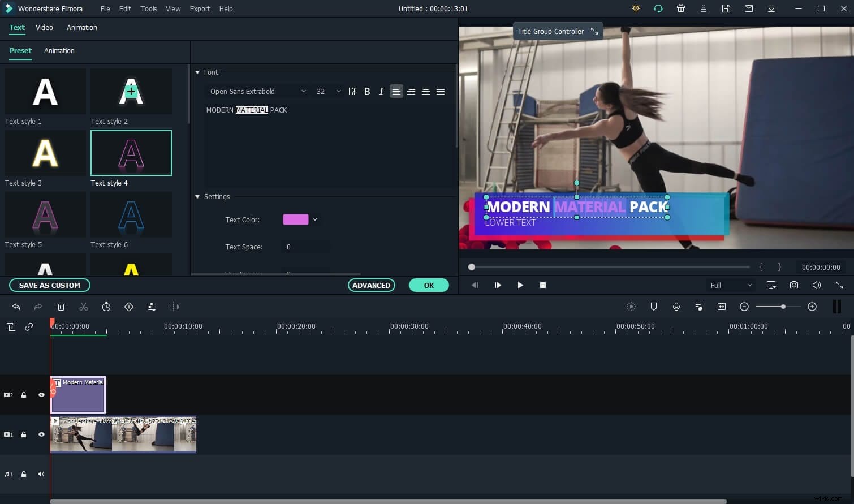Screen dimensions: 854x504
Task: Add a keyframe with the diamond icon
Action: (x=129, y=307)
